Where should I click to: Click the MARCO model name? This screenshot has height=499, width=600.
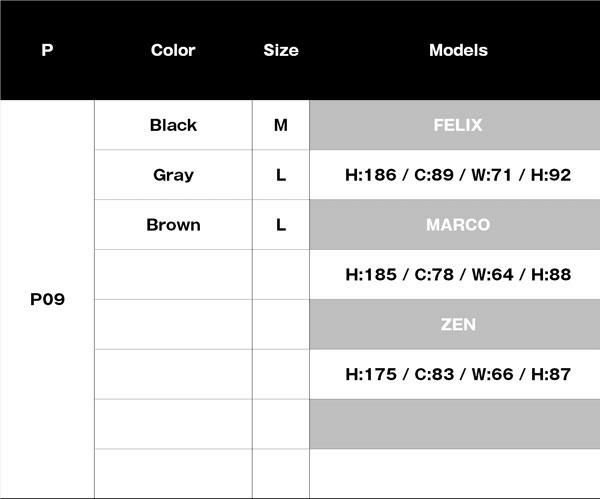[458, 225]
